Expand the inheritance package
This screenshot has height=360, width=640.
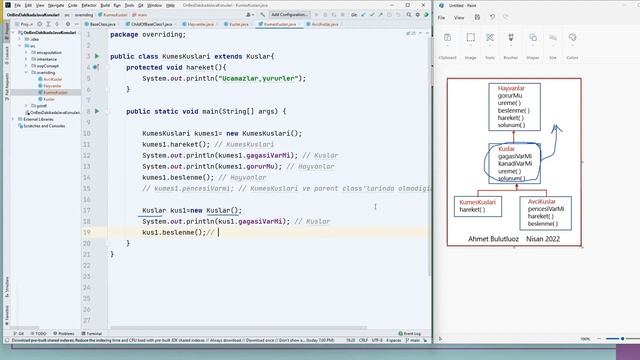(27, 59)
